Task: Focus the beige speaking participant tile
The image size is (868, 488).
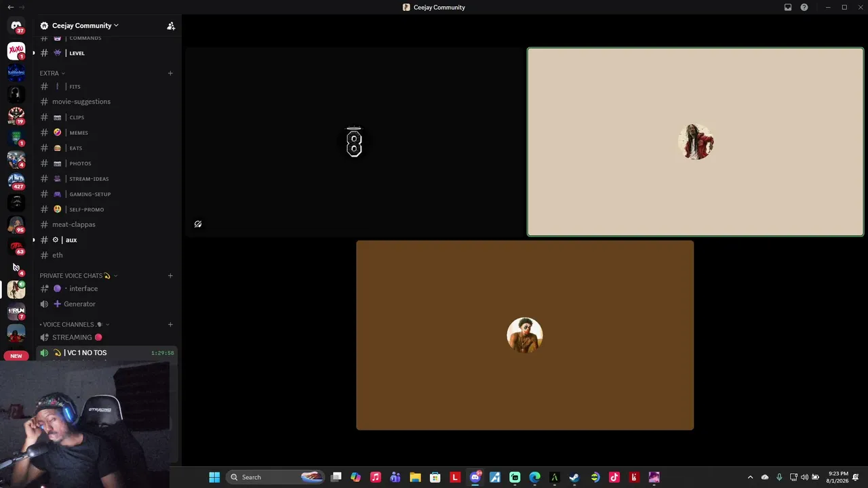Action: pos(696,142)
